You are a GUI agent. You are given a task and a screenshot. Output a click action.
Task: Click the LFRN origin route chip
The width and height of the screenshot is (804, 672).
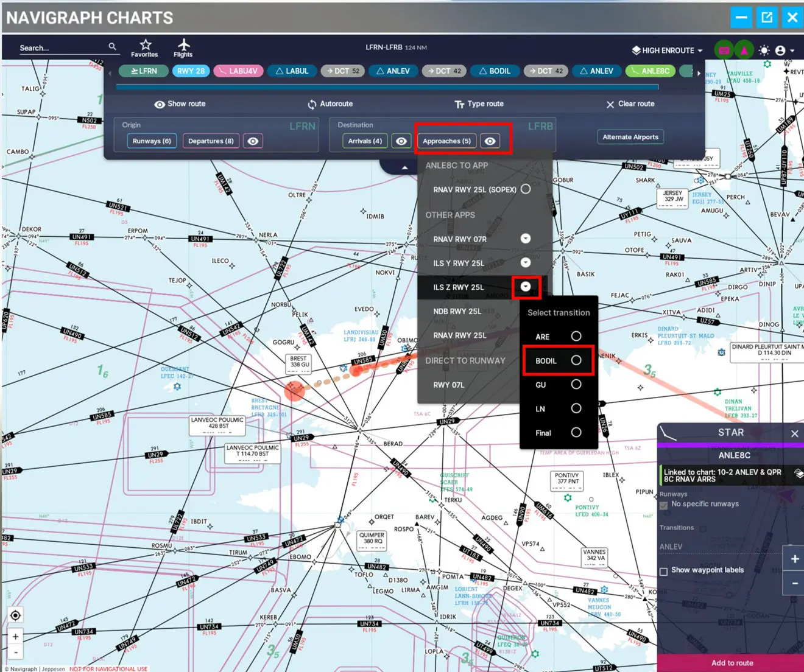(x=144, y=71)
